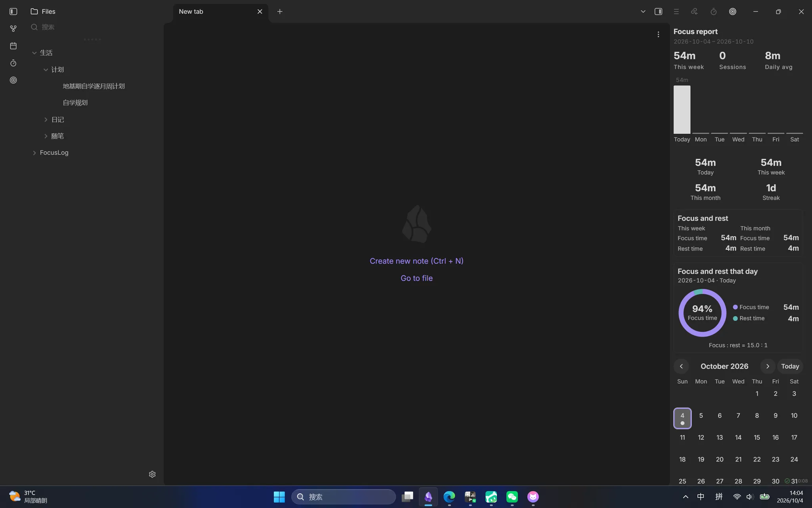Screen dimensions: 812x508
Task: Click the calendar Today button
Action: 790,366
